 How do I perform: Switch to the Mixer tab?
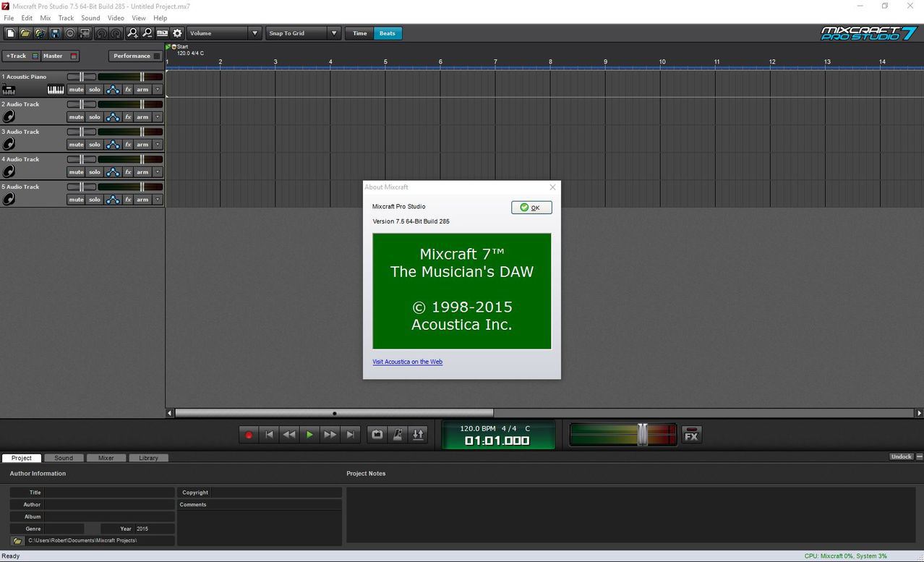pyautogui.click(x=106, y=458)
